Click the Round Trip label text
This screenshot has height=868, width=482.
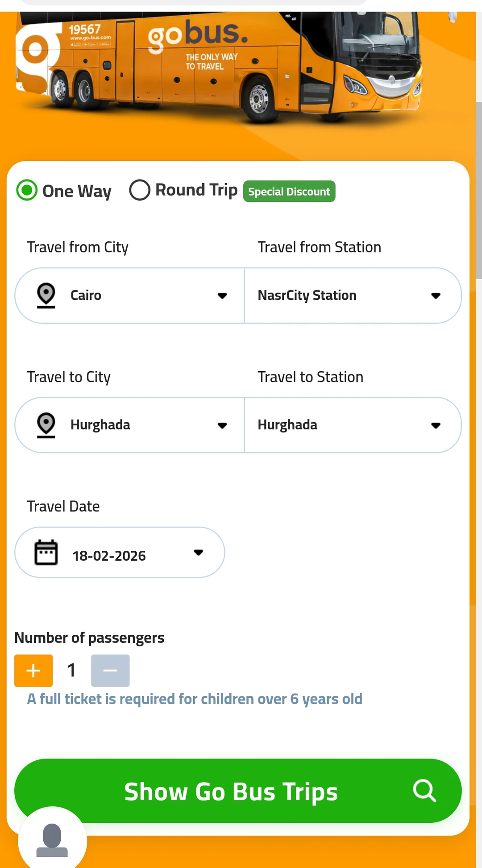coord(196,190)
